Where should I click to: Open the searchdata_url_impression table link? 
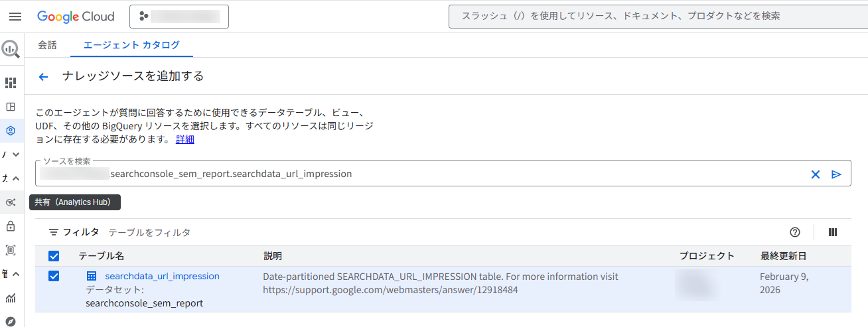pos(162,276)
